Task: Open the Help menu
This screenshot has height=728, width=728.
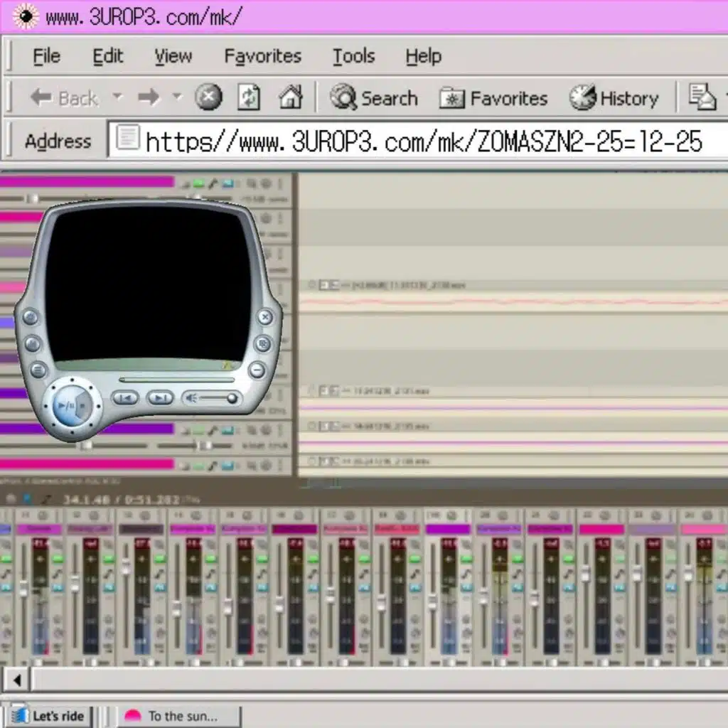Action: [x=424, y=56]
